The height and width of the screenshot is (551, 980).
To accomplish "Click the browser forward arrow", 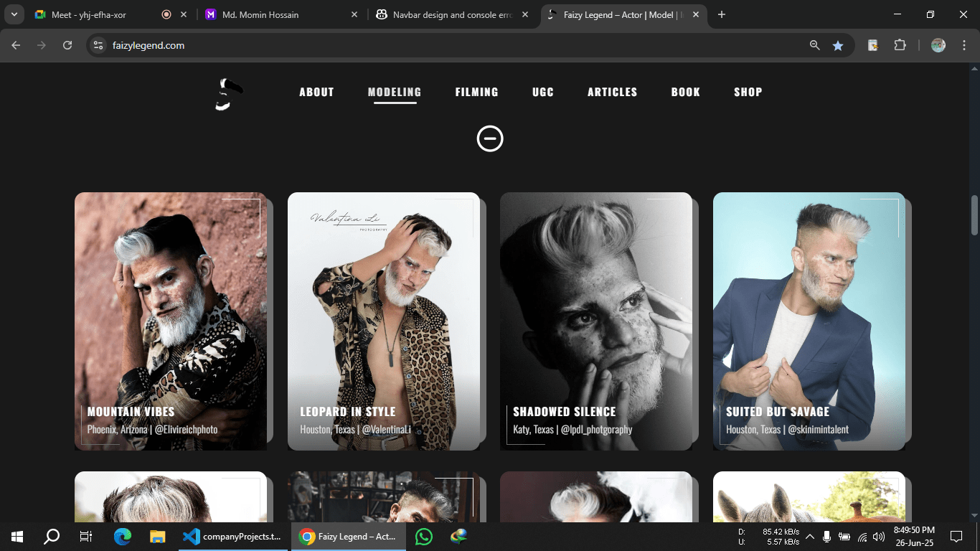I will [42, 45].
